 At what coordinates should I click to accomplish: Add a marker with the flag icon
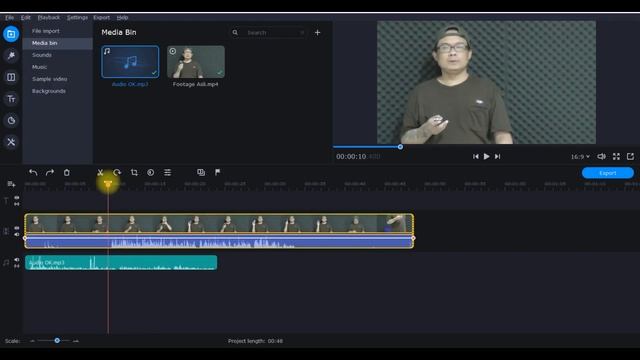tap(218, 172)
